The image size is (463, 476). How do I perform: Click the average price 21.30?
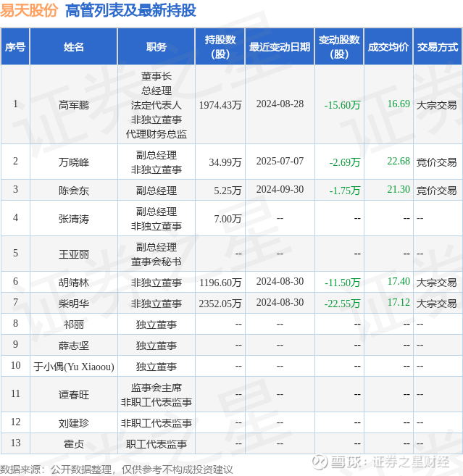[x=399, y=189]
